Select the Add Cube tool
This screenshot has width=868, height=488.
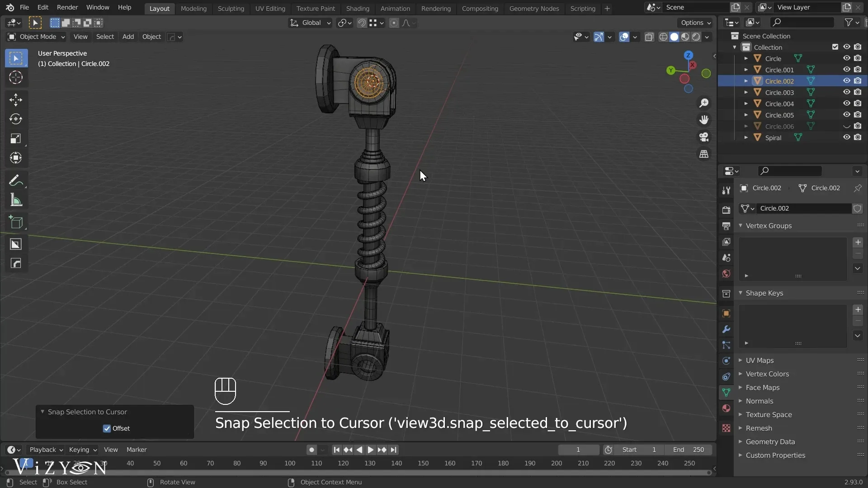point(16,222)
